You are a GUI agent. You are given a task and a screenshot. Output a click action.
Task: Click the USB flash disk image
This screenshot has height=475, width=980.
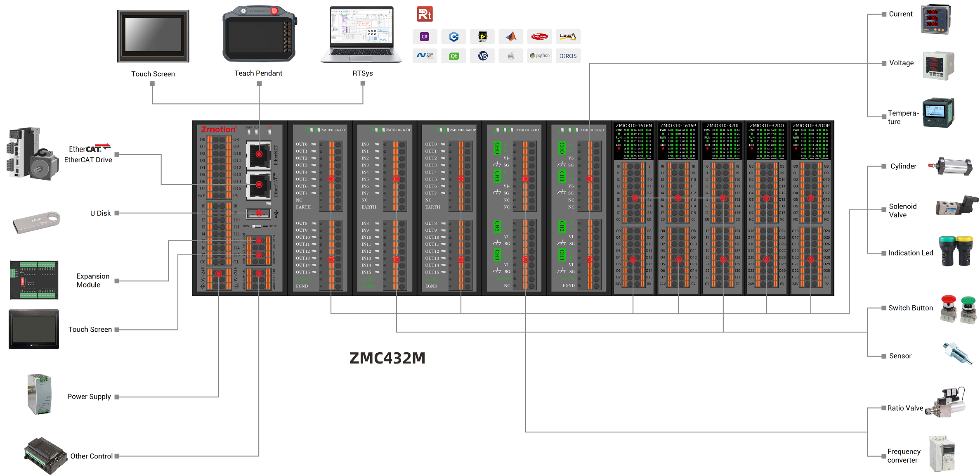(x=36, y=222)
